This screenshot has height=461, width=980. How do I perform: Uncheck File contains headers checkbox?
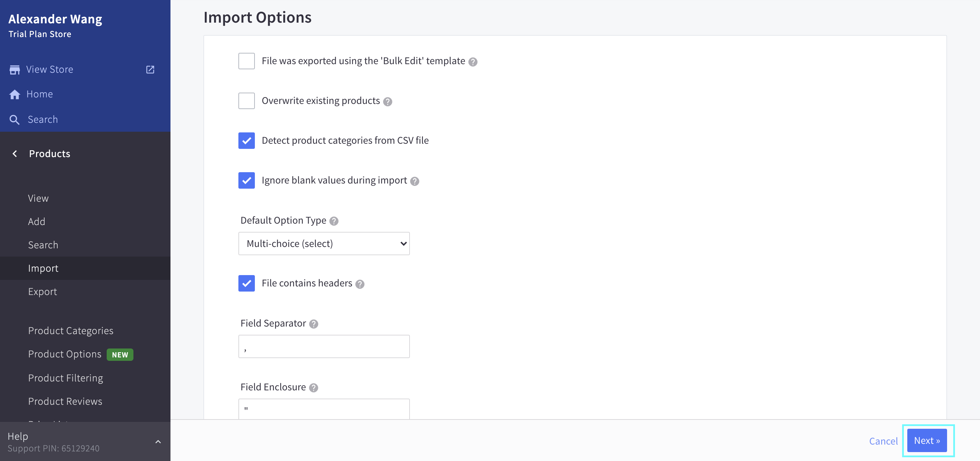point(246,283)
